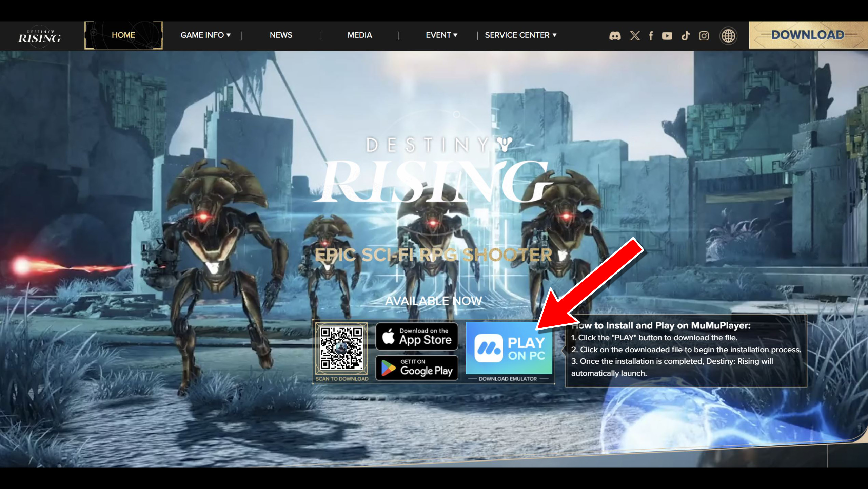Click the Download Emulator label
868x489 pixels.
pos(508,379)
